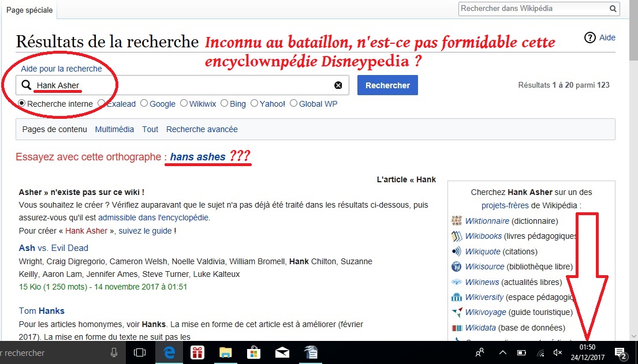The height and width of the screenshot is (364, 638).
Task: Click the magnifier icon in Wikipedia search box
Action: [x=613, y=9]
